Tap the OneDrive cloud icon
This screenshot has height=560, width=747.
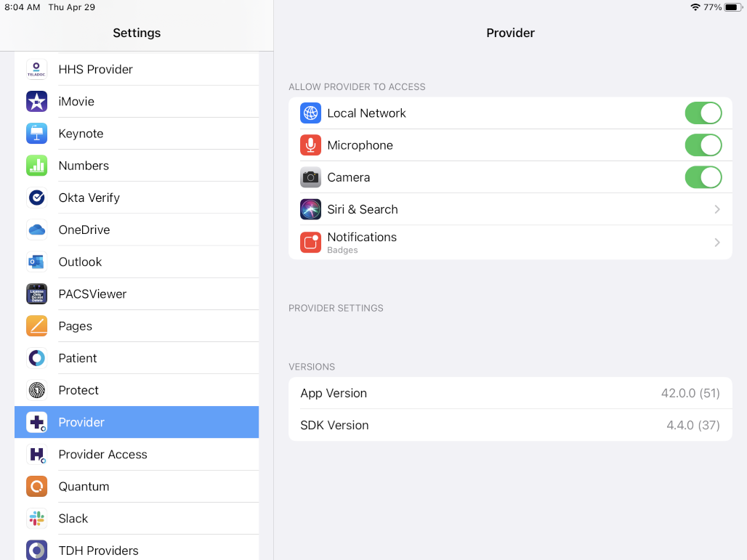coord(36,230)
